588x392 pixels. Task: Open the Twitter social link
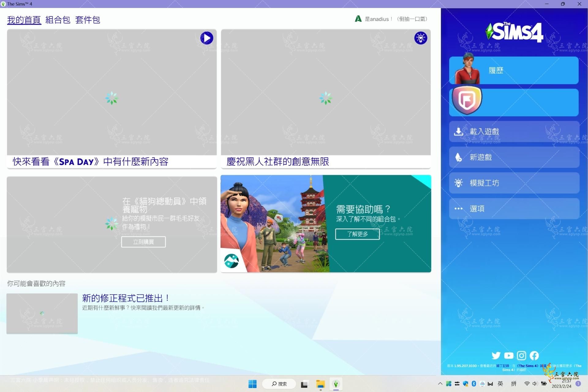click(496, 356)
